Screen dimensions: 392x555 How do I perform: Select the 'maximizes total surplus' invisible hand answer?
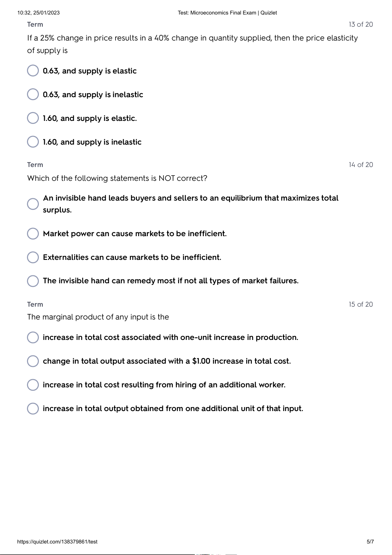pos(33,204)
